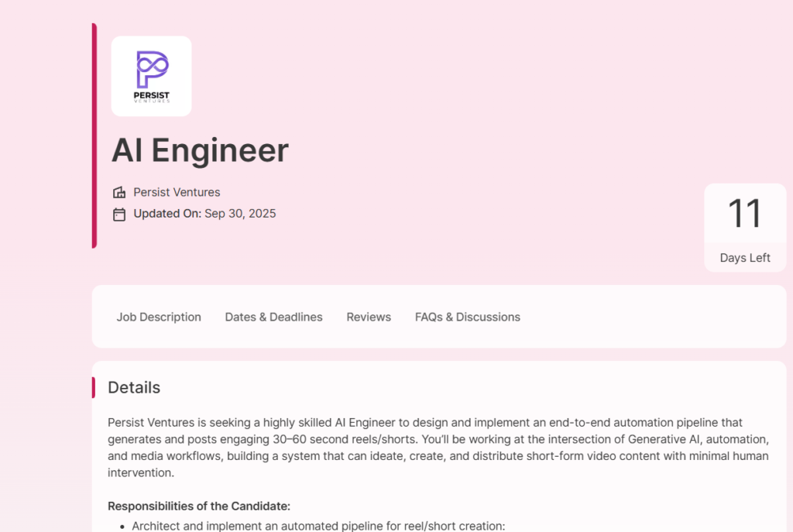Open the Dates & Deadlines tab

(273, 317)
